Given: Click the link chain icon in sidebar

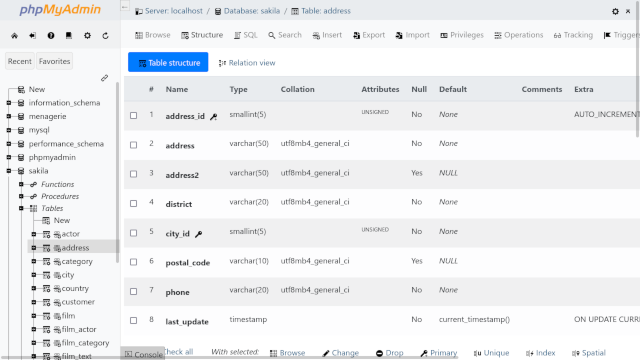Looking at the screenshot, I should click(104, 78).
